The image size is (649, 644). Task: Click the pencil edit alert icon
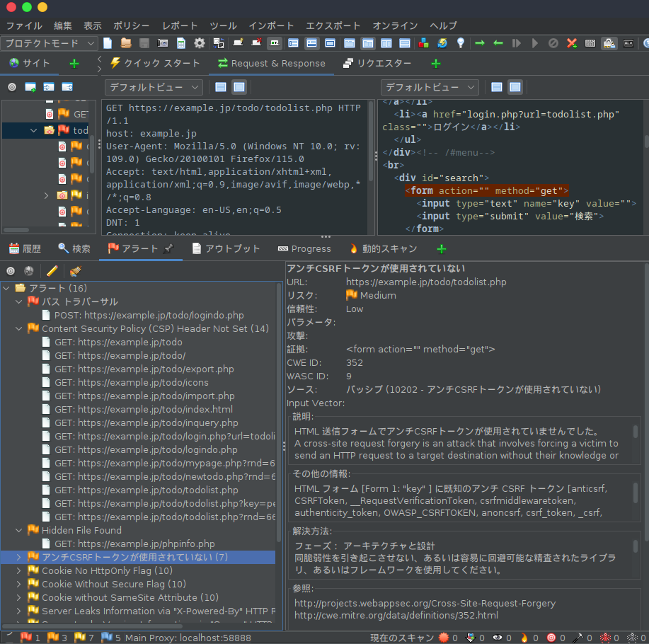click(52, 271)
